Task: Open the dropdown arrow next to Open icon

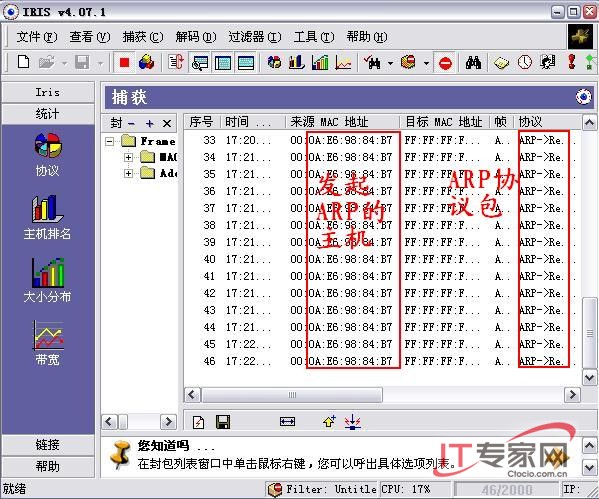Action: (x=65, y=63)
